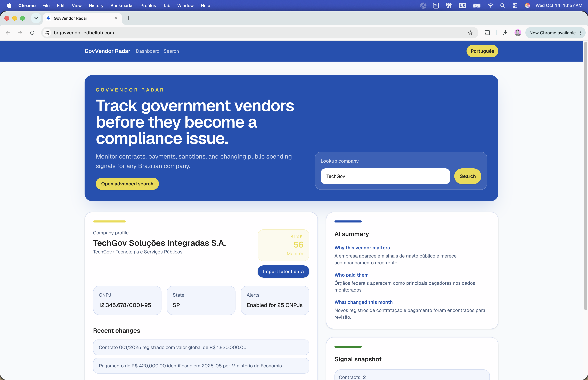Click the Who paid them heading
Image resolution: width=588 pixels, height=380 pixels.
coord(351,275)
